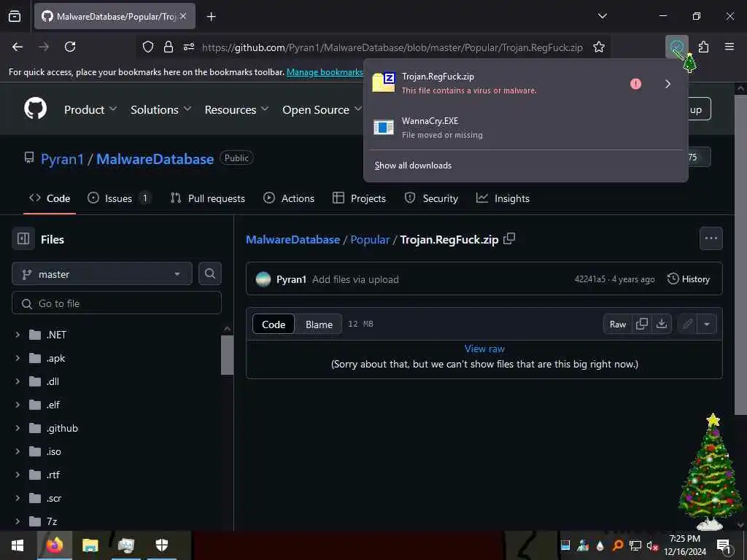The height and width of the screenshot is (560, 747).
Task: Open the Pull requests tab
Action: [208, 198]
